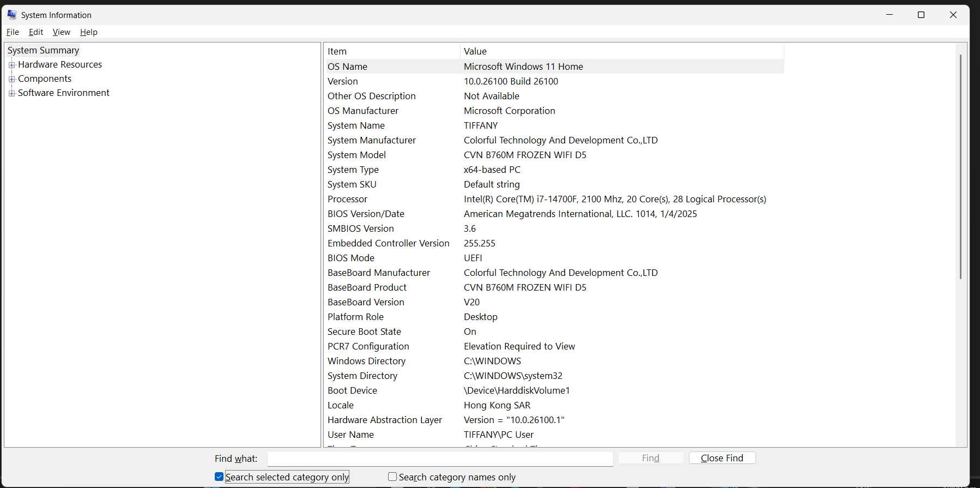The width and height of the screenshot is (980, 488).
Task: Select the Platform Role row
Action: tap(555, 317)
